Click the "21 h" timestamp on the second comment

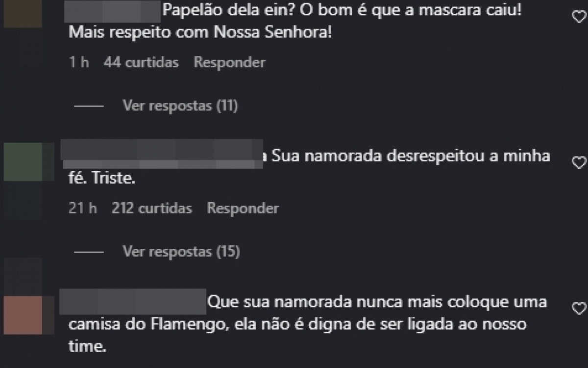pos(83,208)
